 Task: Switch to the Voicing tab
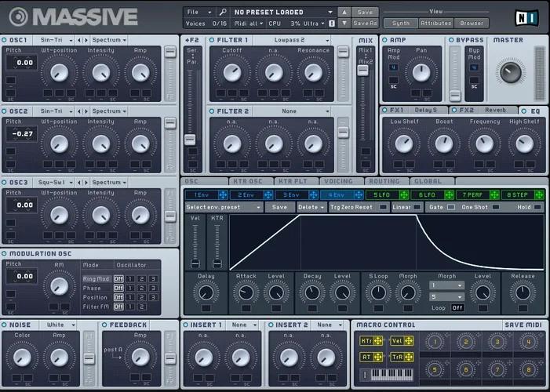coord(338,181)
